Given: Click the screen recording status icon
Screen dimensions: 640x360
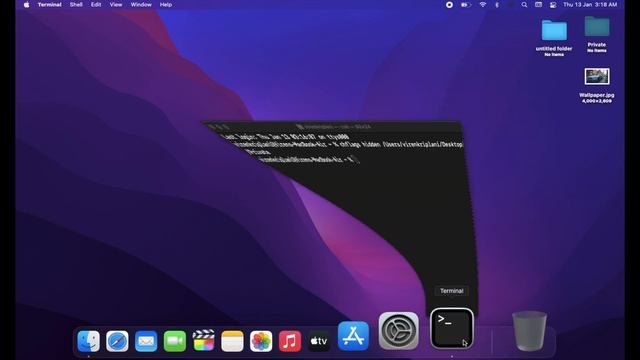Looking at the screenshot, I should click(x=449, y=5).
